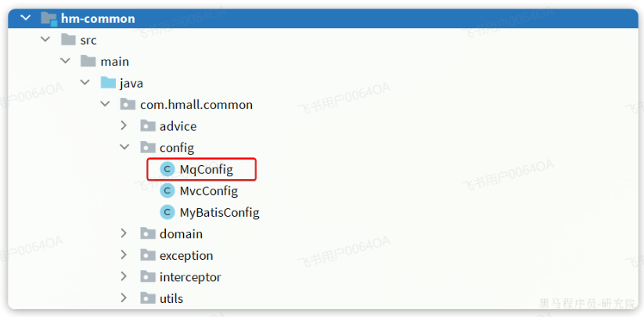Click the MqConfig class icon

pos(167,169)
